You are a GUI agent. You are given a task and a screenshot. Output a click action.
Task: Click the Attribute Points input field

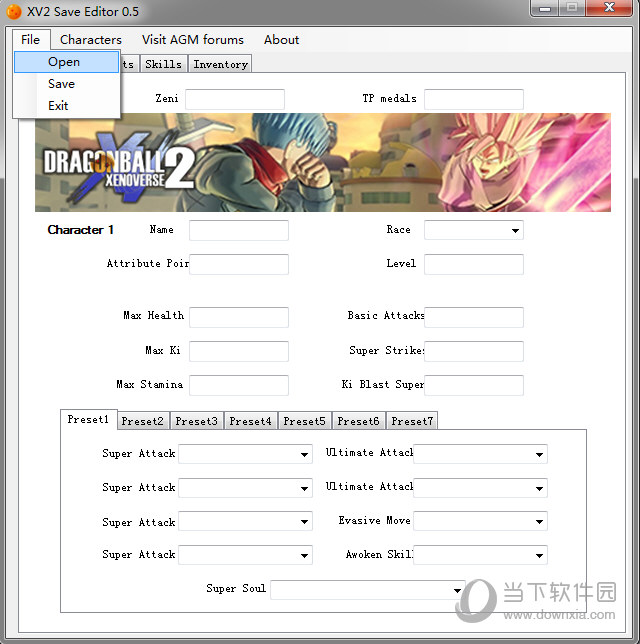(239, 264)
